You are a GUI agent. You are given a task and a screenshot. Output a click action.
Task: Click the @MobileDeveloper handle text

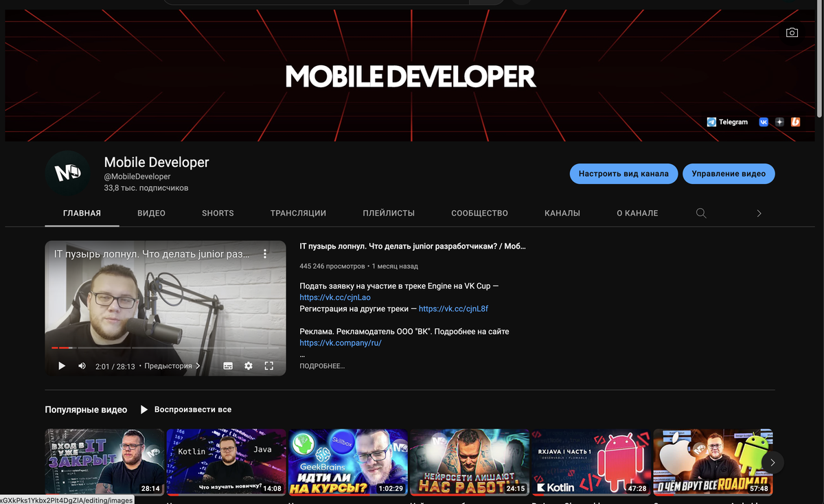137,176
